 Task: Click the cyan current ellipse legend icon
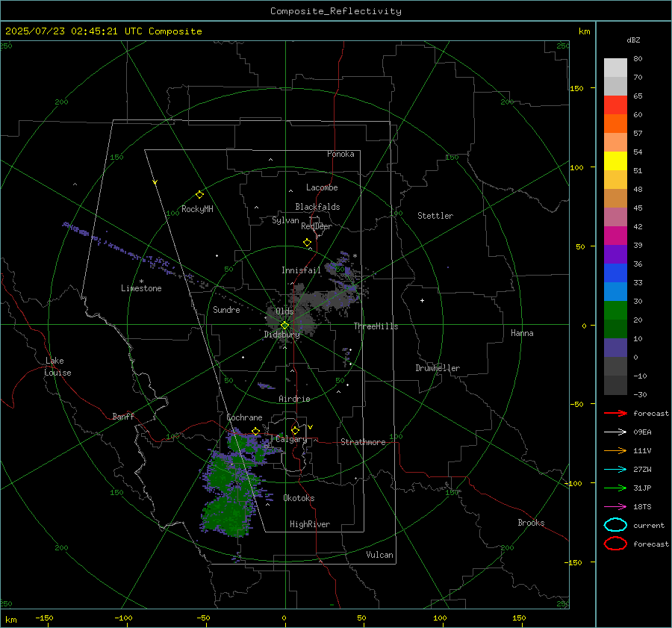615,525
